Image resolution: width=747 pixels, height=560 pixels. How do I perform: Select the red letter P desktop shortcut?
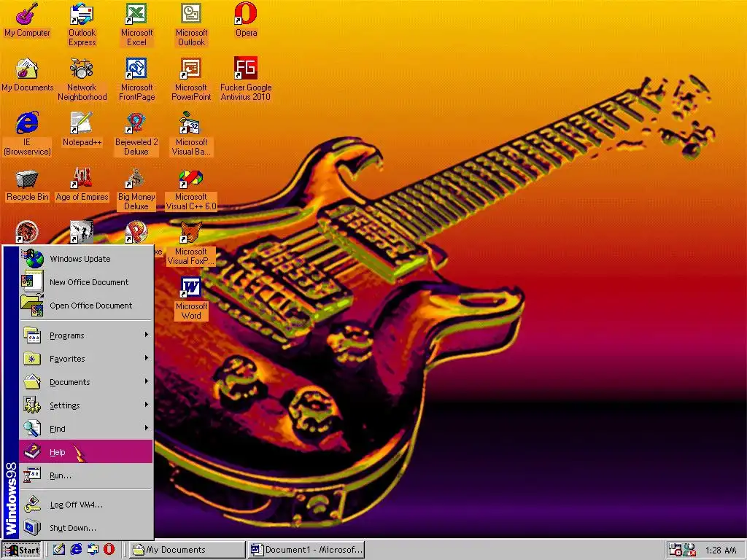[136, 233]
